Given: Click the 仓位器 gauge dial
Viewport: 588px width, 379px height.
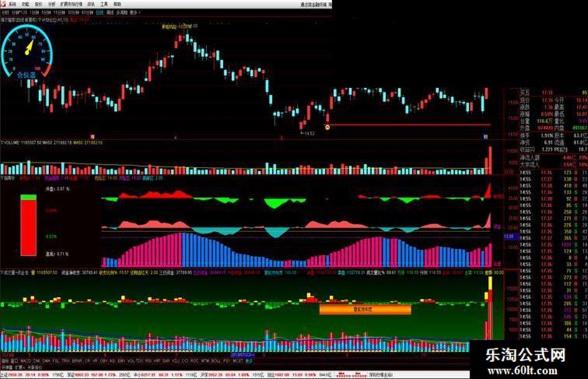Looking at the screenshot, I should 27,52.
